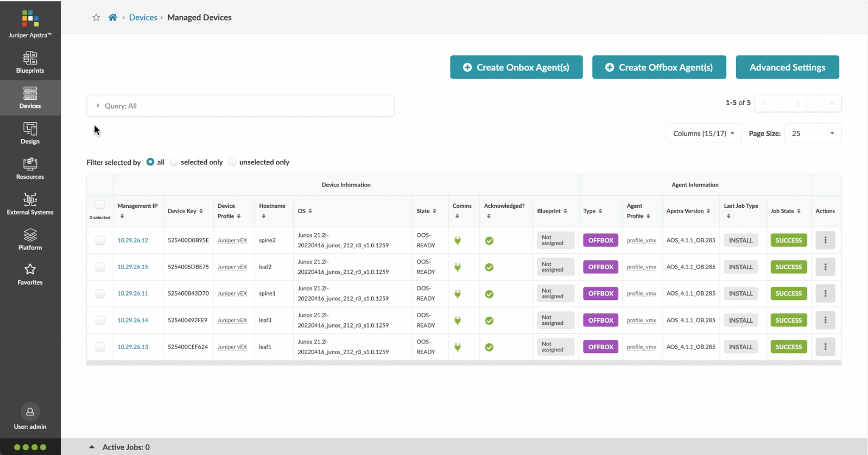Check the row for 10.29.26.11
Image resolution: width=868 pixels, height=455 pixels.
point(100,293)
